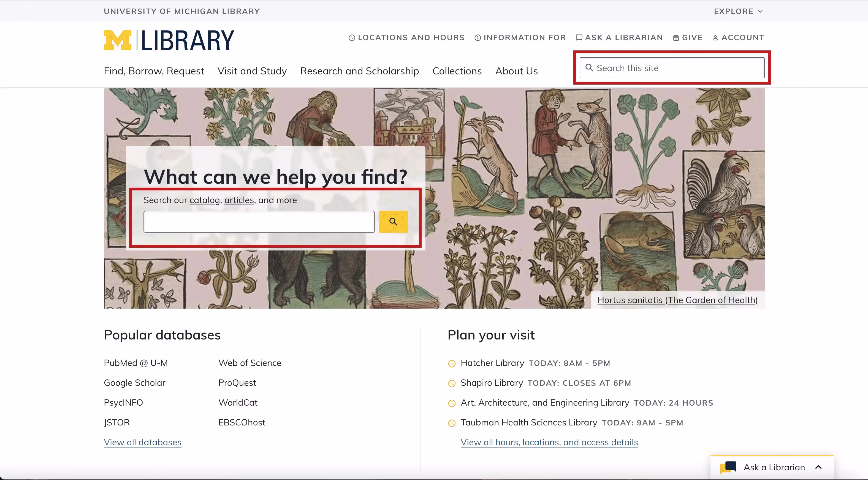Open Find, Borrow, Request menu
Image resolution: width=868 pixels, height=480 pixels.
(154, 71)
